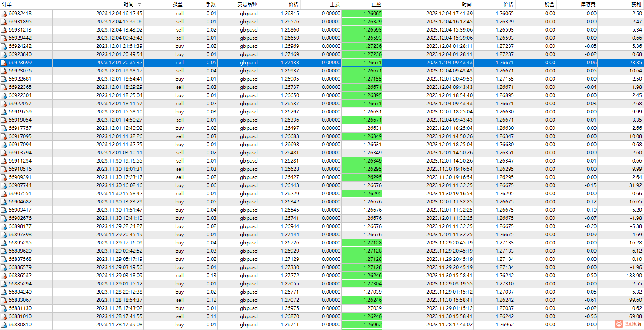Select the order icon beside ticket 66931895
Image resolution: width=644 pixels, height=330 pixels.
4,22
